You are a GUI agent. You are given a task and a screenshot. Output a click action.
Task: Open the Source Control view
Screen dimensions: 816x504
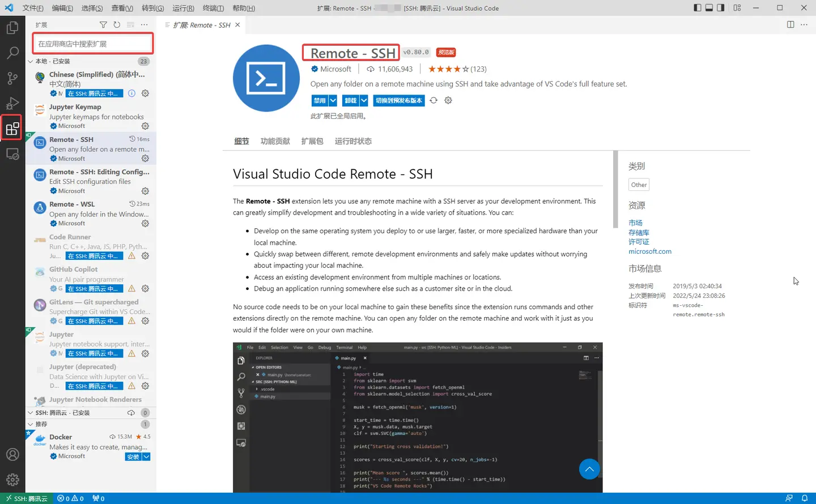tap(12, 78)
